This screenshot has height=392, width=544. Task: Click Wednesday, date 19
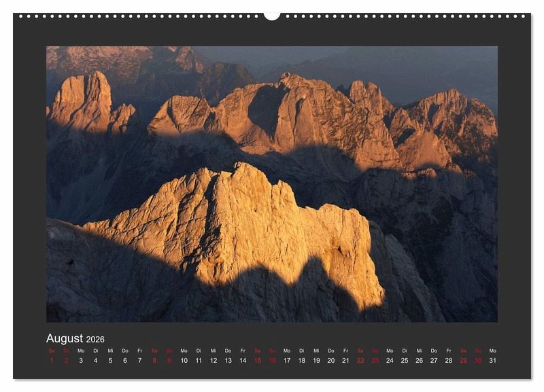click(x=316, y=360)
